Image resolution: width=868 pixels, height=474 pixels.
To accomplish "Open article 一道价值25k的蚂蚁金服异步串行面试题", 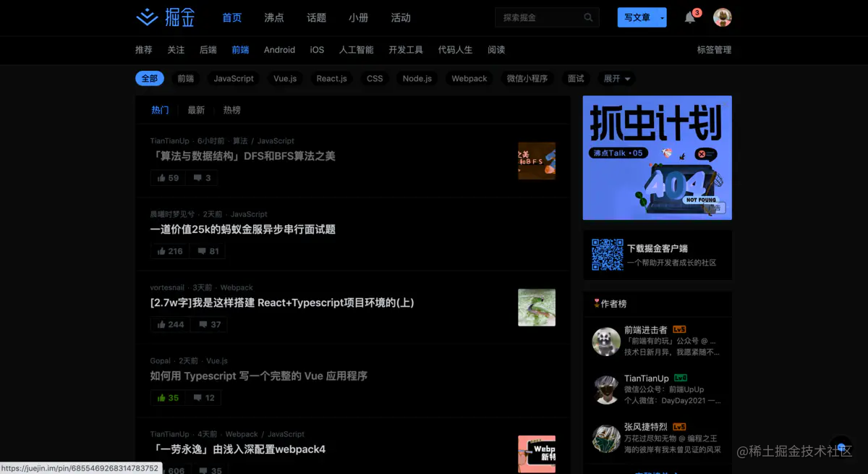I will click(x=243, y=229).
